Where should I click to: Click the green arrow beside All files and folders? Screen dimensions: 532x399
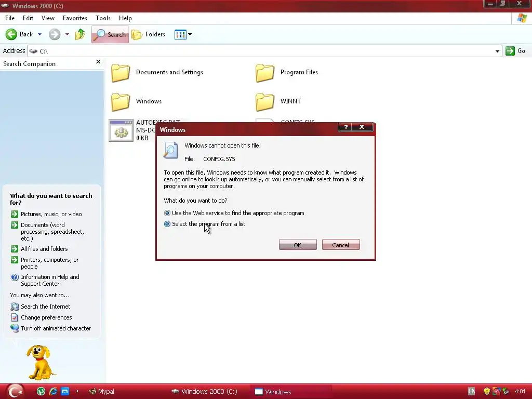(x=14, y=249)
